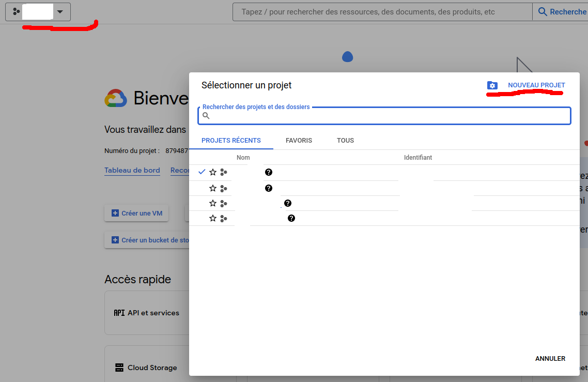This screenshot has height=382, width=588.
Task: Click the API icon in API et services card
Action: pyautogui.click(x=119, y=313)
